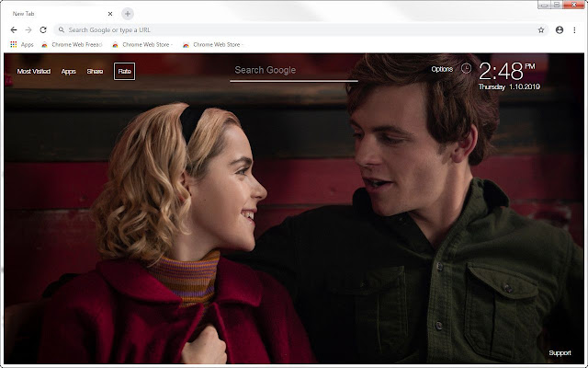Viewport: 588px width, 368px height.
Task: Open the Apps bookmark shortcut
Action: [22, 45]
